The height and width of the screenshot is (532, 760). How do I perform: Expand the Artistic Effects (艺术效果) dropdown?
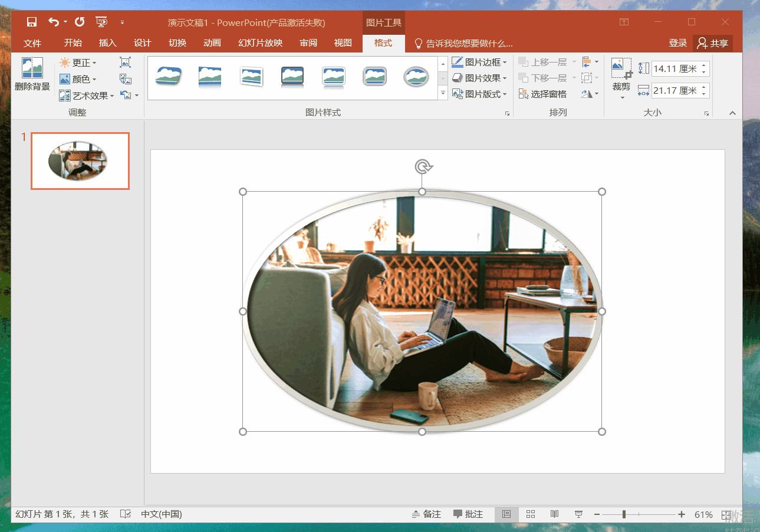(87, 96)
